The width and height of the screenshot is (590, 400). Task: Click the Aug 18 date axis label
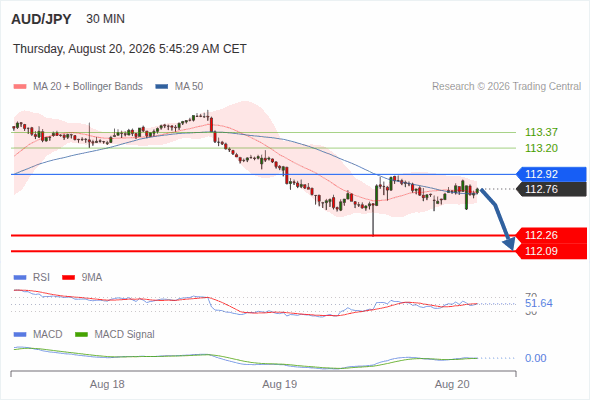click(x=107, y=384)
